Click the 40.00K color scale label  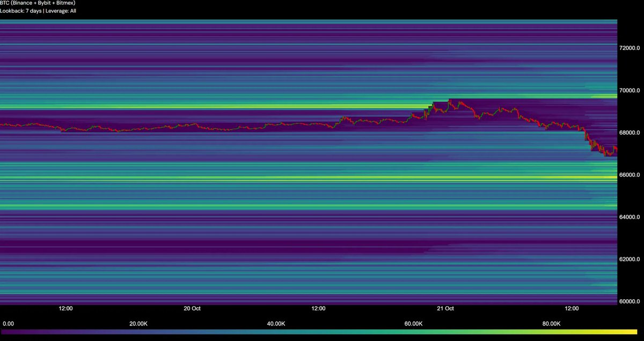(276, 324)
